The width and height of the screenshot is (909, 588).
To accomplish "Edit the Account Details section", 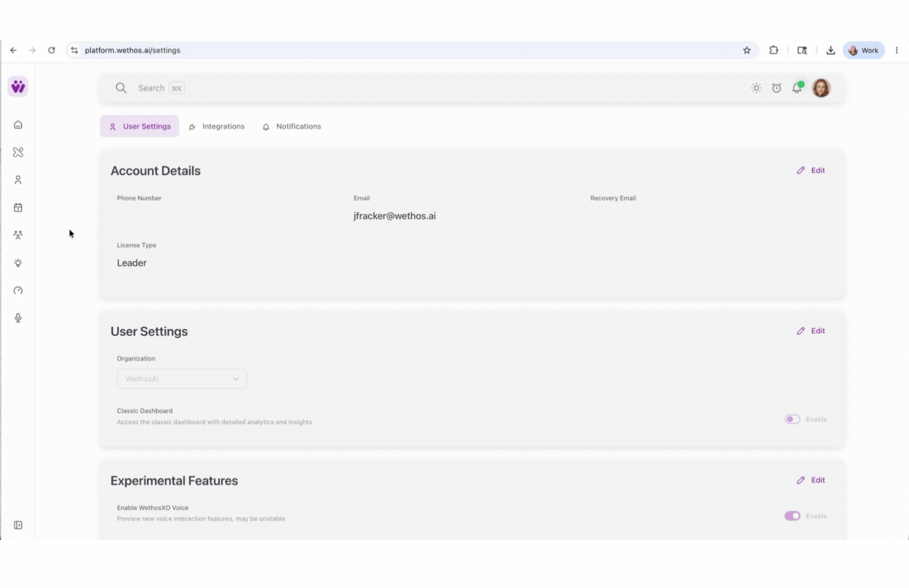I will click(x=811, y=171).
